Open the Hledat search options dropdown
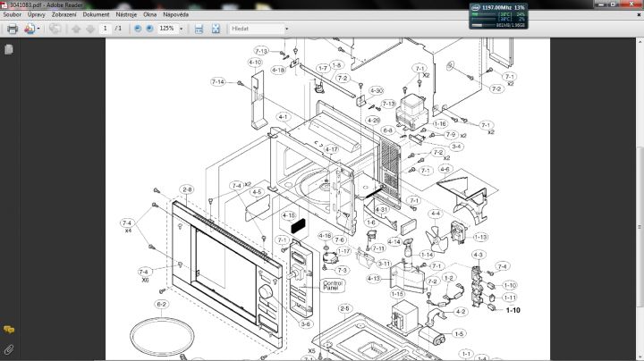This screenshot has width=644, height=361. coord(287,29)
